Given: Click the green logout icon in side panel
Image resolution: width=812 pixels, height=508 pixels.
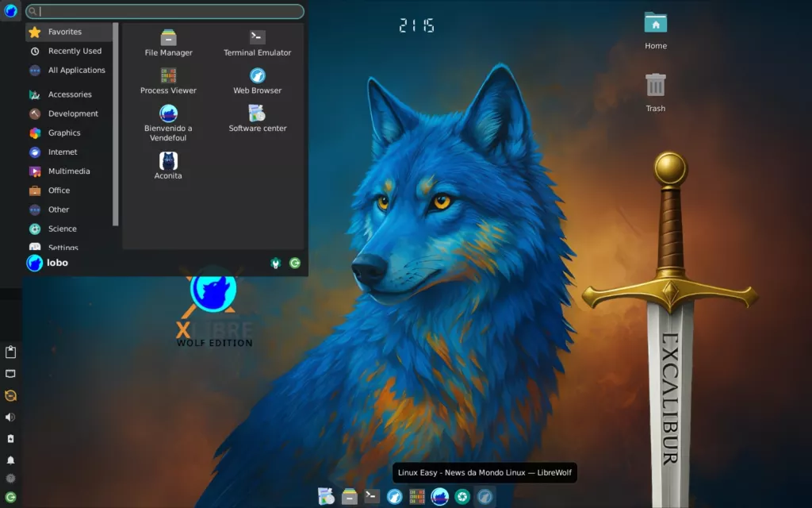Looking at the screenshot, I should pos(10,498).
